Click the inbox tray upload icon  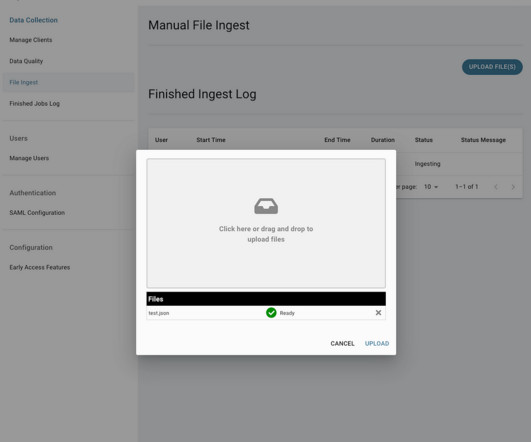[266, 206]
